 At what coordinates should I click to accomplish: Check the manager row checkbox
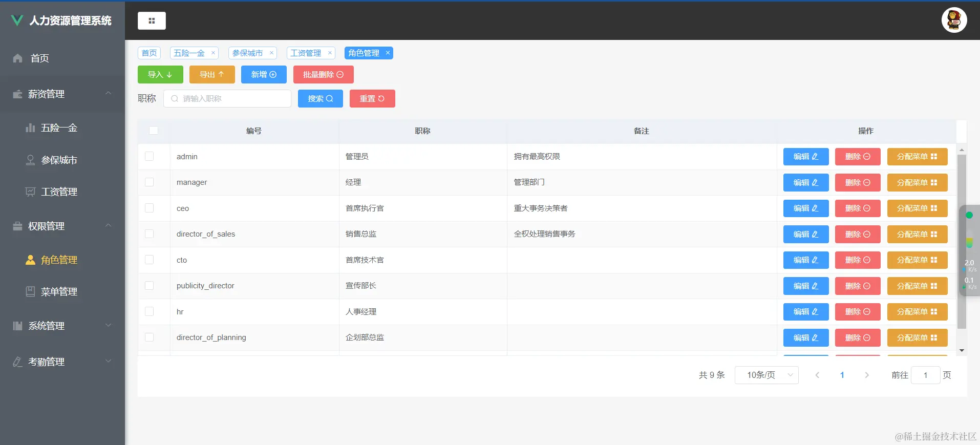[150, 182]
